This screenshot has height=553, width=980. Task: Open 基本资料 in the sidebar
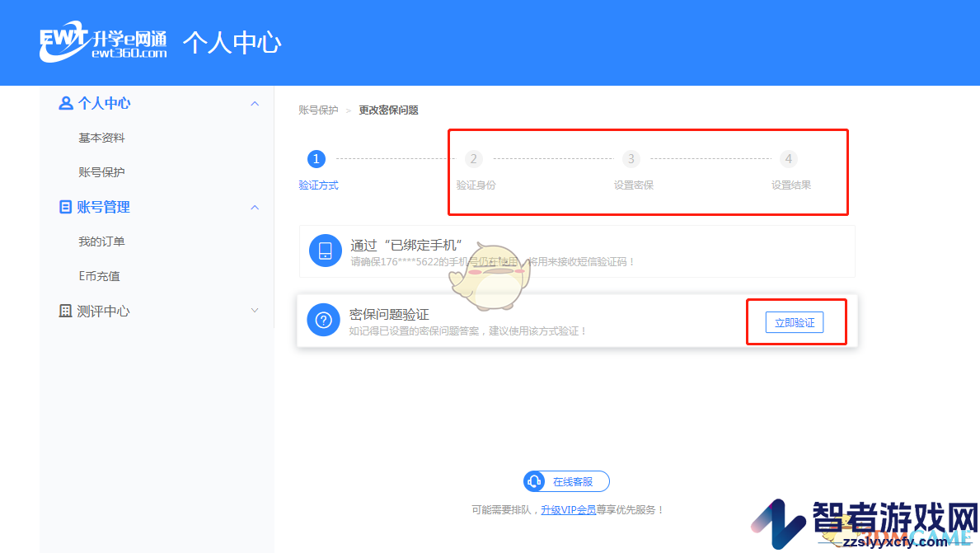[x=101, y=138]
